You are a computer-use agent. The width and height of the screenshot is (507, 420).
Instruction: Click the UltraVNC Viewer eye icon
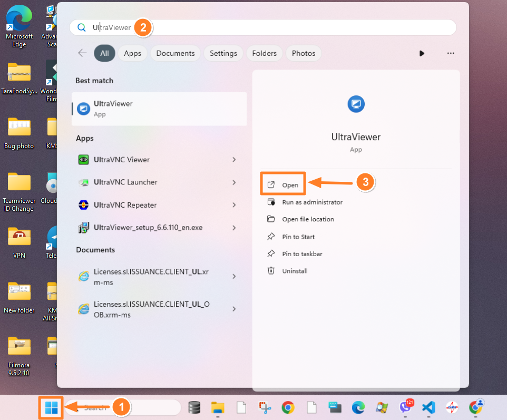tap(84, 160)
